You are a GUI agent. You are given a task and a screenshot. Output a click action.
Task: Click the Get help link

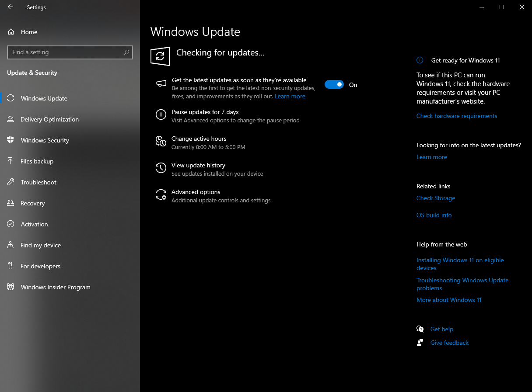click(x=442, y=329)
